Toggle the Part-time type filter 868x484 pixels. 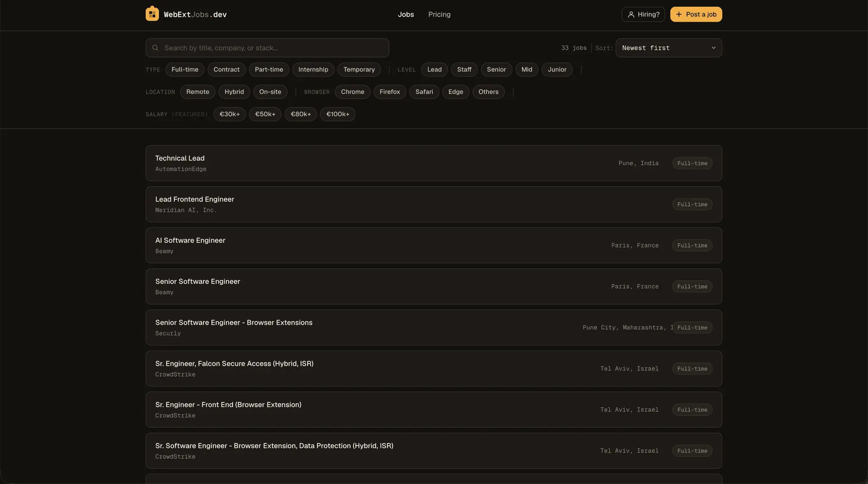(269, 69)
